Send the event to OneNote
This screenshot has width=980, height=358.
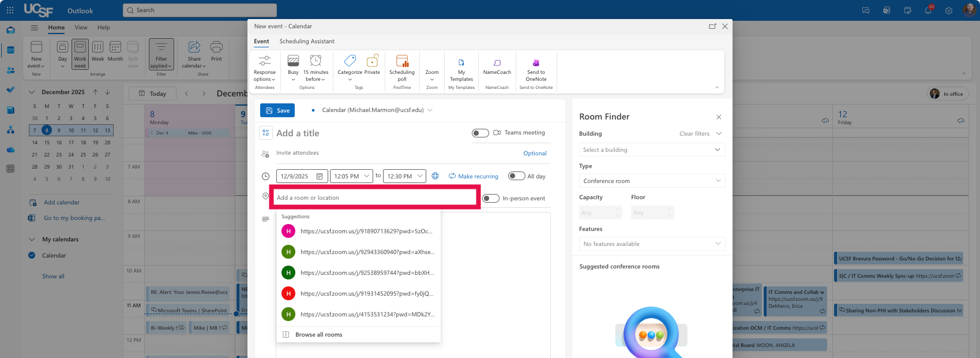click(x=536, y=69)
